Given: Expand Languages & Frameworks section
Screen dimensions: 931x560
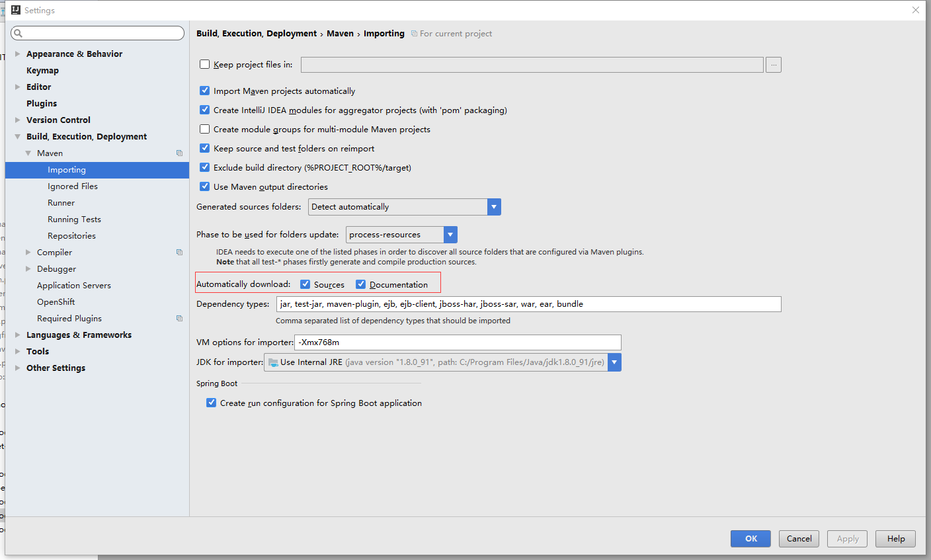Looking at the screenshot, I should 17,335.
